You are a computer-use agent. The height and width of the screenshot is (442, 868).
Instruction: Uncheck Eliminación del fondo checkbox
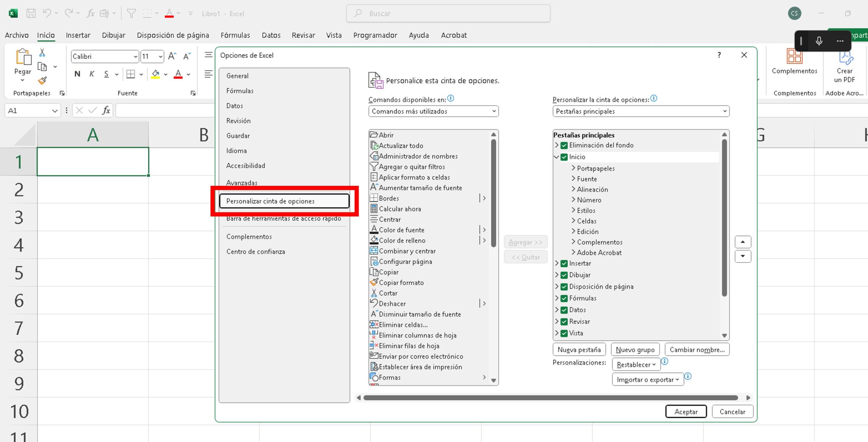point(564,145)
